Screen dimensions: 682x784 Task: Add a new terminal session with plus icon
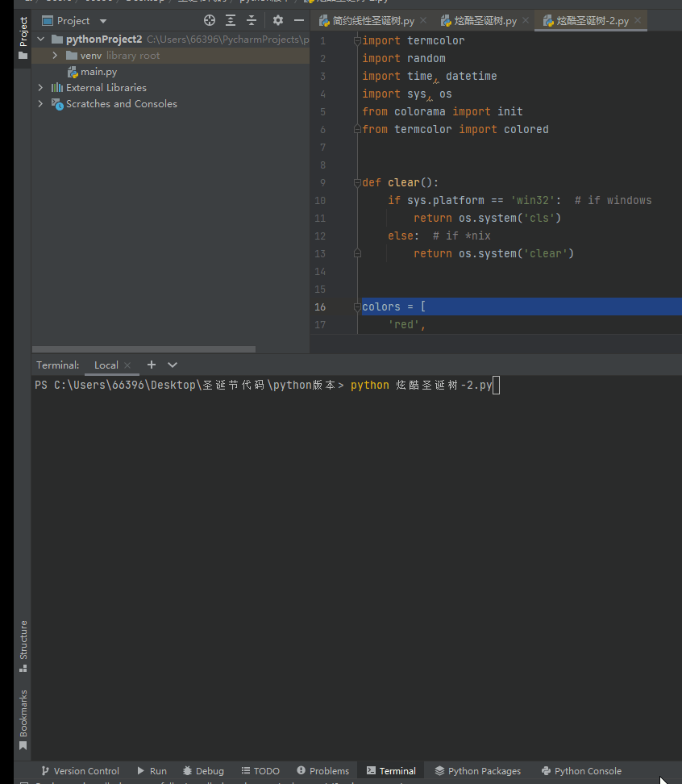point(151,365)
